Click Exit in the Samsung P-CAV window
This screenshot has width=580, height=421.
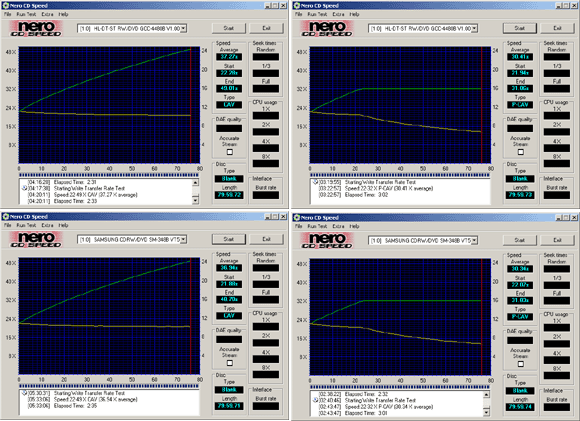pos(557,240)
